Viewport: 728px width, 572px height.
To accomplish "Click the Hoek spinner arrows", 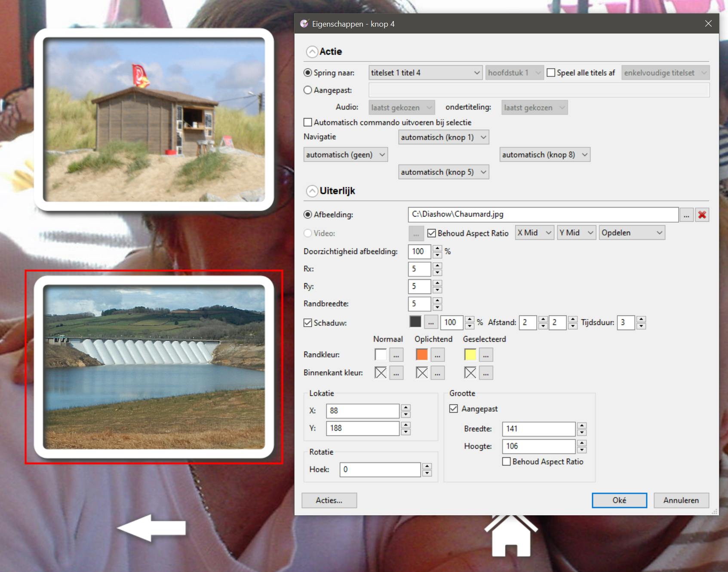I will pos(427,470).
